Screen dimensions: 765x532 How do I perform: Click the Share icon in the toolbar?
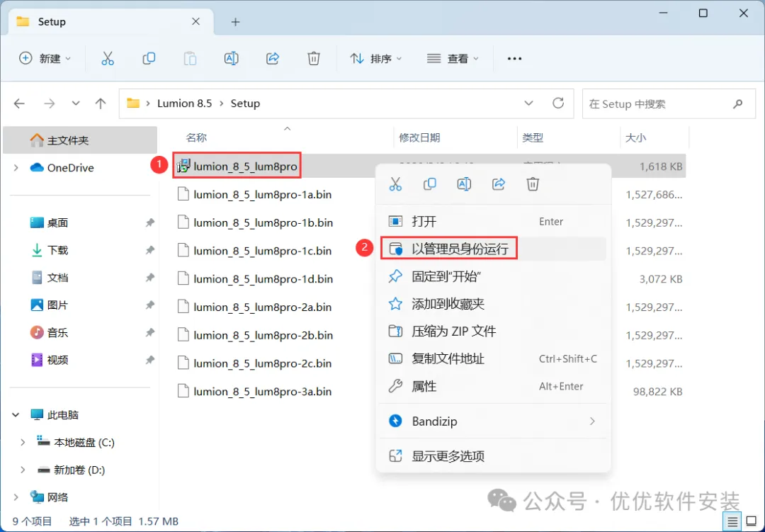click(272, 59)
